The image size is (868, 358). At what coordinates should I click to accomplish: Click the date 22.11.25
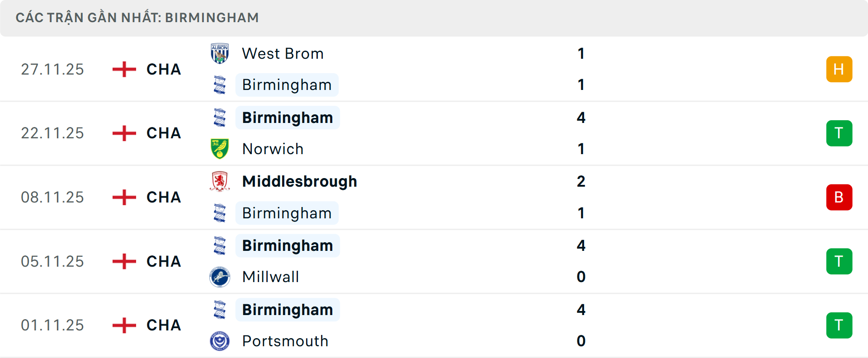click(52, 133)
